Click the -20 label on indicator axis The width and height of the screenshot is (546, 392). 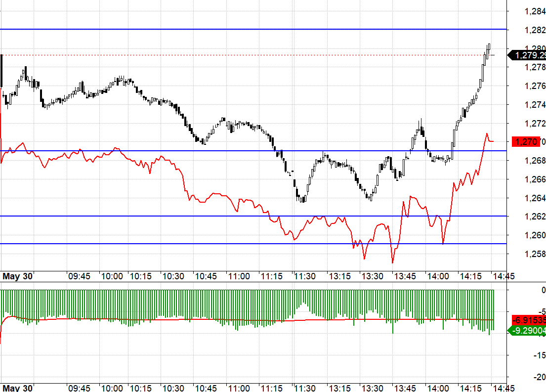(x=540, y=377)
